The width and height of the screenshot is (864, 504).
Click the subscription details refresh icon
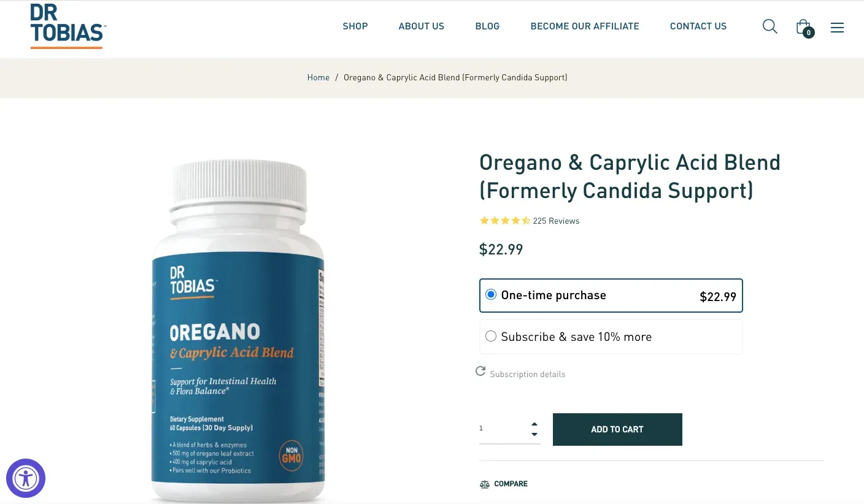coord(480,372)
